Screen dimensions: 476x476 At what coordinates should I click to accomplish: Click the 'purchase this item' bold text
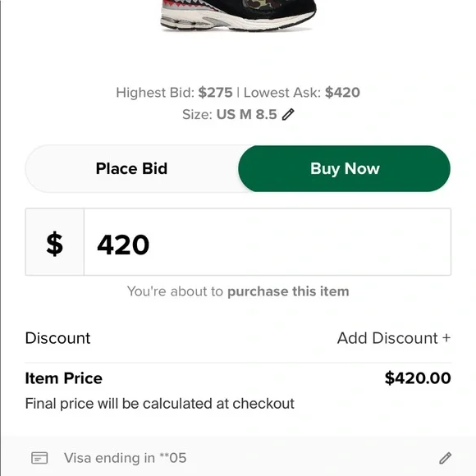click(288, 291)
